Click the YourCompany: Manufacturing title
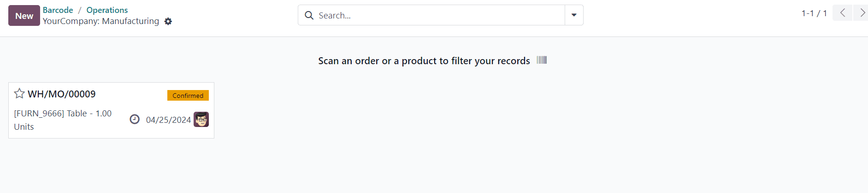This screenshot has height=193, width=868. coord(101,21)
